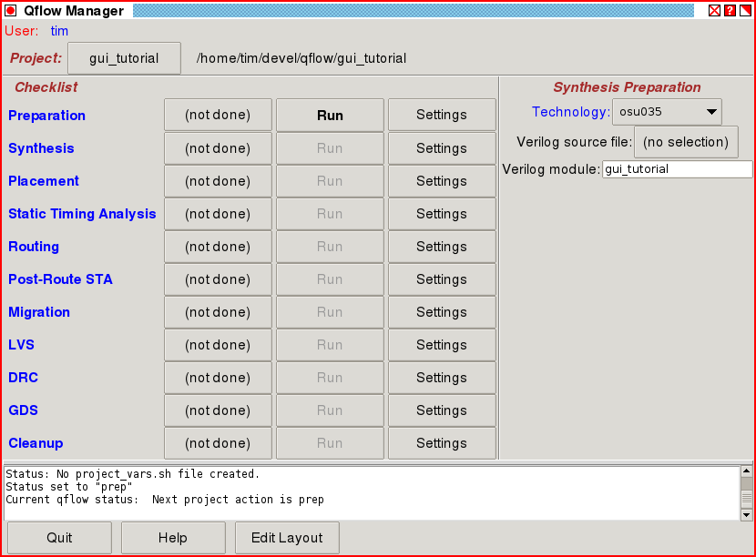This screenshot has width=756, height=557.
Task: Open the Help button
Action: 173,538
